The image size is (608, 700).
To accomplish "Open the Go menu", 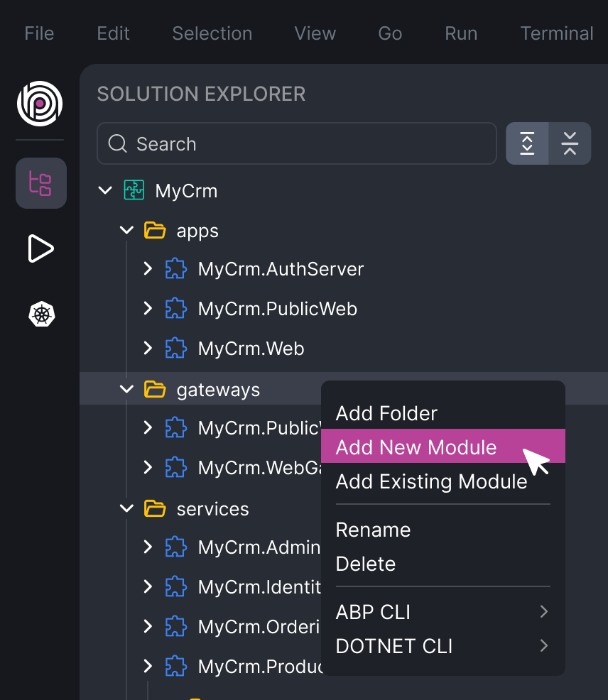I will click(x=390, y=33).
